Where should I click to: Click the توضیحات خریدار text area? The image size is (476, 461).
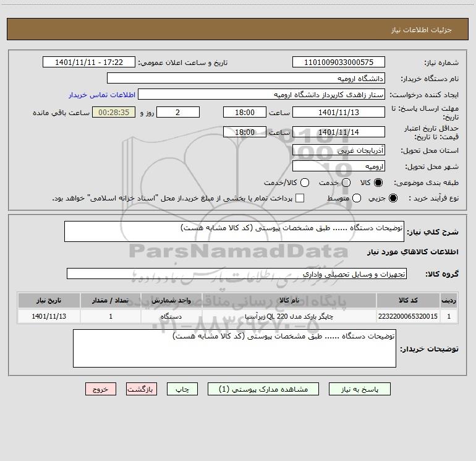click(234, 348)
